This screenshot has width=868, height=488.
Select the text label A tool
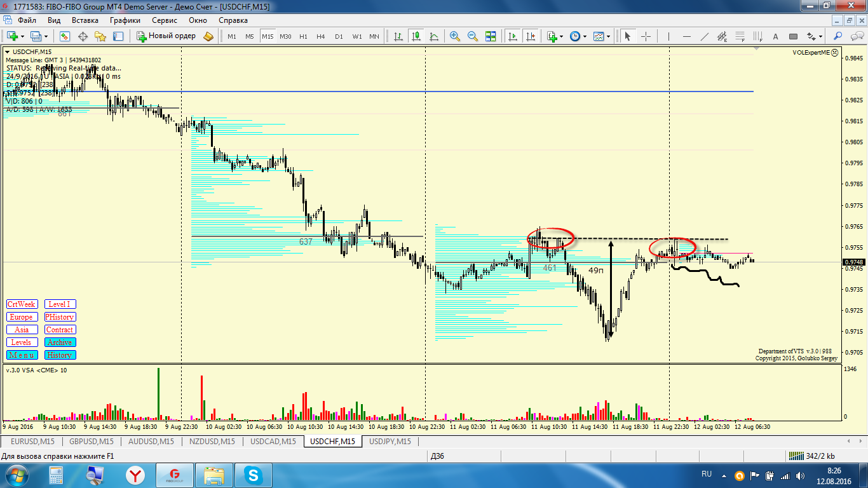775,36
